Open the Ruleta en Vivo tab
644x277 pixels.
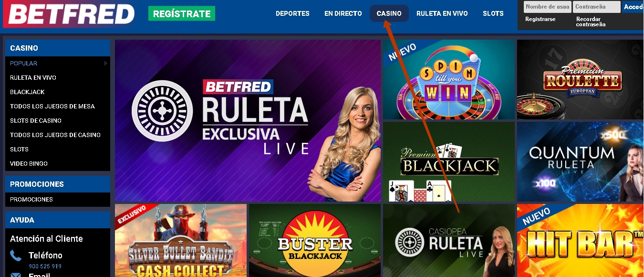tap(442, 13)
